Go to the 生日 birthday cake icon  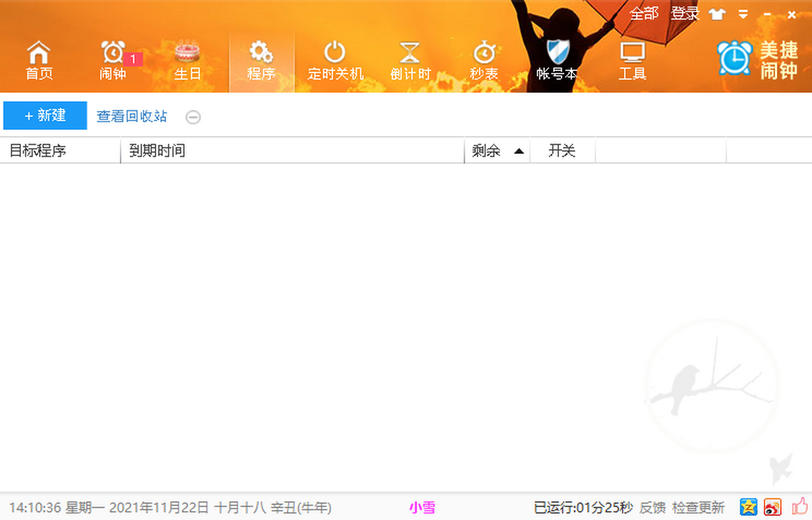pos(187,61)
